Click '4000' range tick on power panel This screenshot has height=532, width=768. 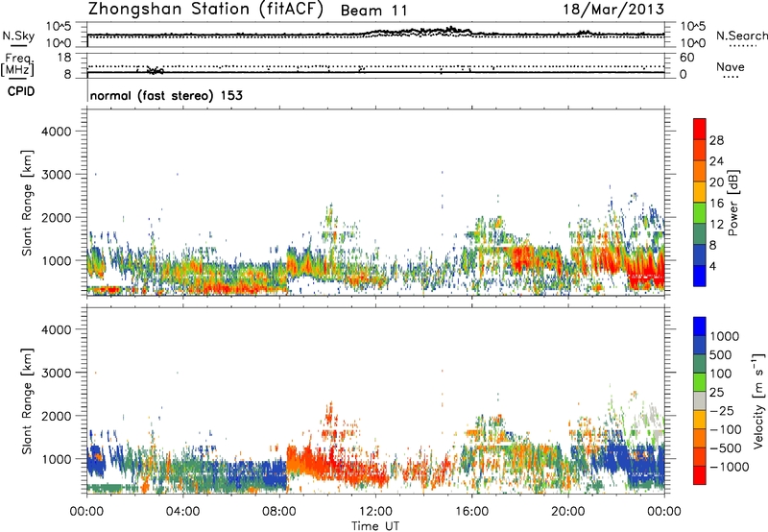pyautogui.click(x=57, y=132)
